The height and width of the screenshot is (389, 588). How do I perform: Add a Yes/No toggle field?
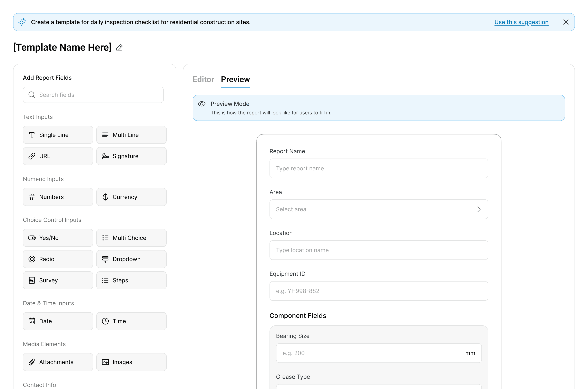(x=58, y=238)
